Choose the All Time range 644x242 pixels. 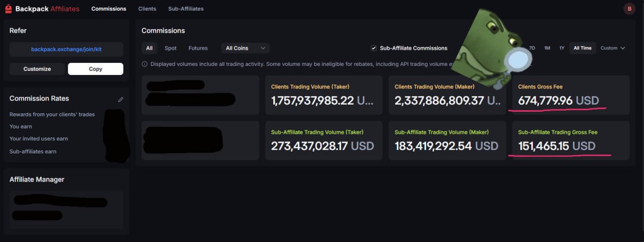pos(582,48)
